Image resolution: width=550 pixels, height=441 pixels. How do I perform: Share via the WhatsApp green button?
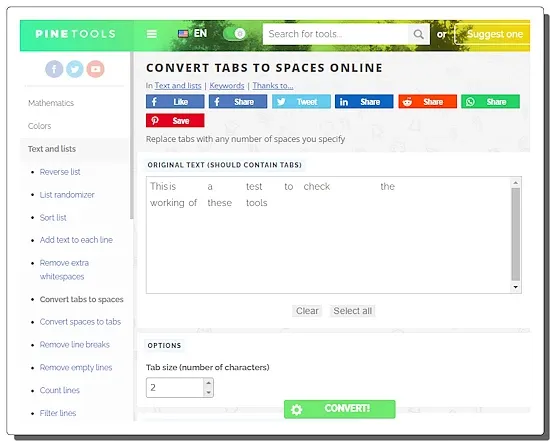[x=490, y=102]
